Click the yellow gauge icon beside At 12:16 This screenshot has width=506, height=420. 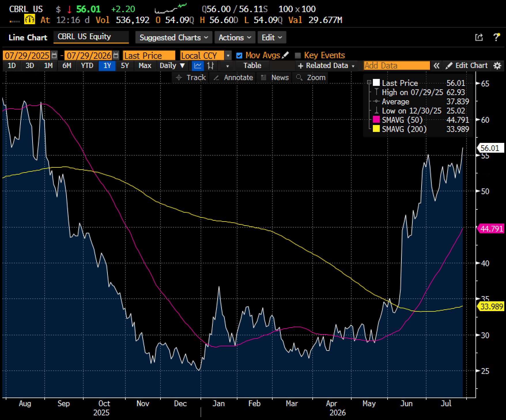point(30,20)
